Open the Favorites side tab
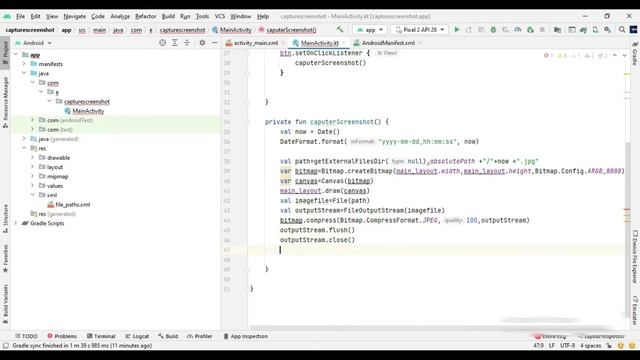The width and height of the screenshot is (640, 360). pyautogui.click(x=5, y=259)
